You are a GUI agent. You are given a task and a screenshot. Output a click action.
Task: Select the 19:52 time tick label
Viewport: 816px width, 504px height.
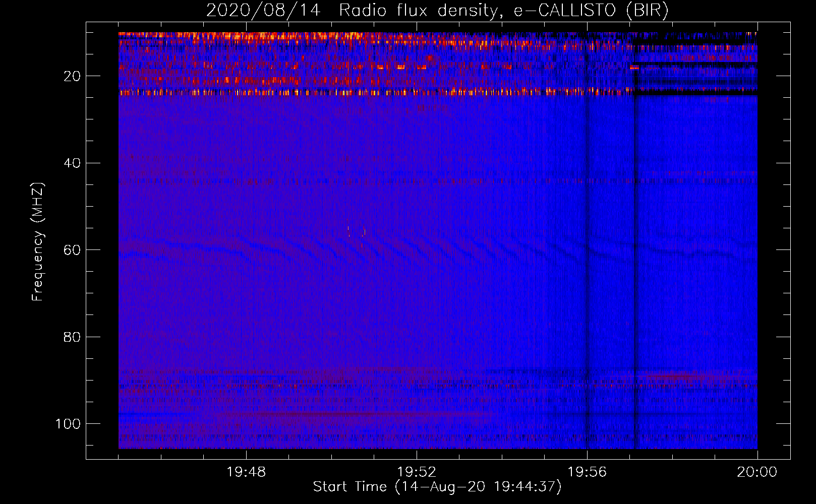coord(417,472)
